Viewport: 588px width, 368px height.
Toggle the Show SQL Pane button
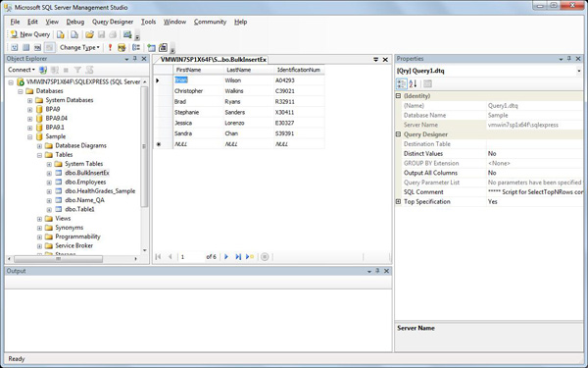click(x=37, y=48)
